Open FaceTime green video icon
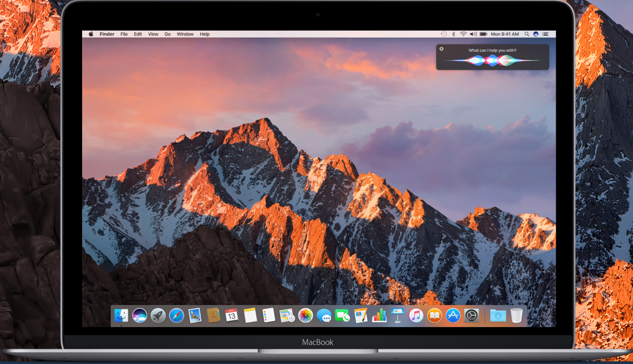 (x=343, y=315)
